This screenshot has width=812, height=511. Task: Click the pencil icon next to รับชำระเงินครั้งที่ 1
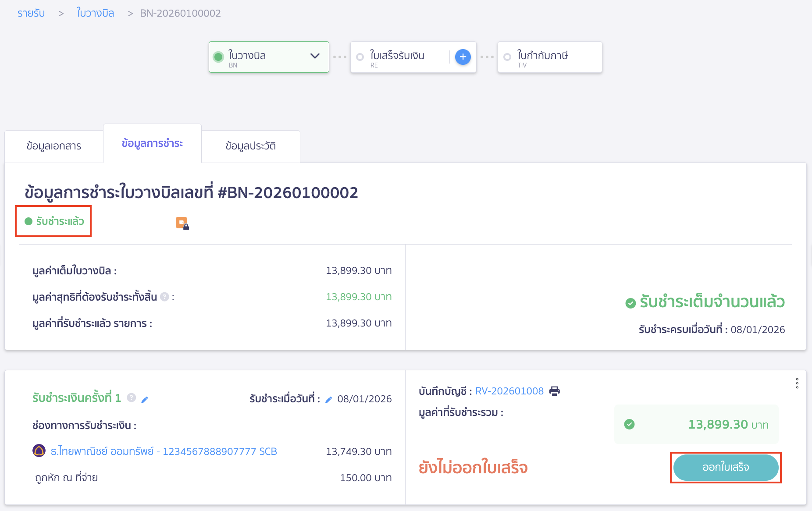(145, 399)
